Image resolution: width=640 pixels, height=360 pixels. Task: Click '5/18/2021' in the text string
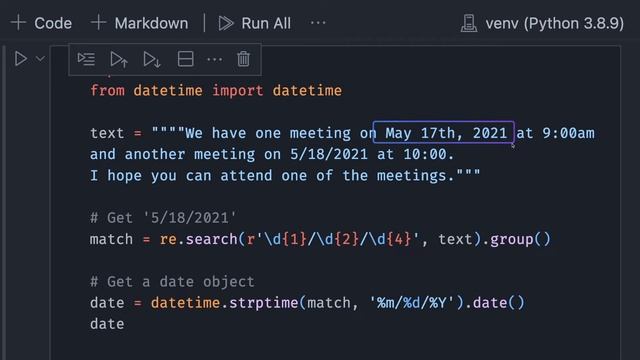pos(329,154)
